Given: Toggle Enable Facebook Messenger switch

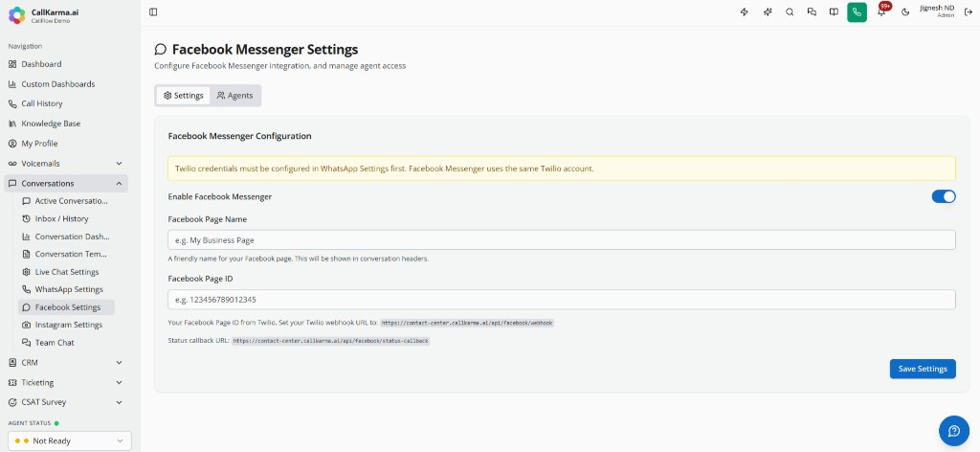Looking at the screenshot, I should point(943,197).
